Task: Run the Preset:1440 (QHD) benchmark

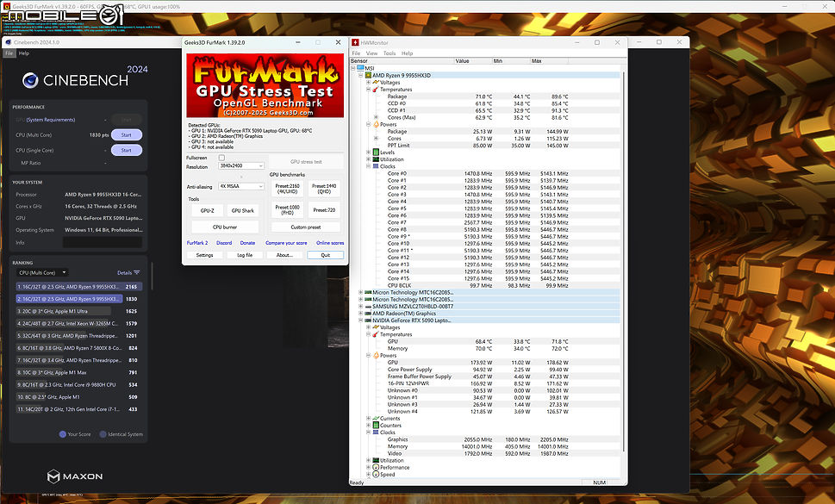Action: (324, 189)
